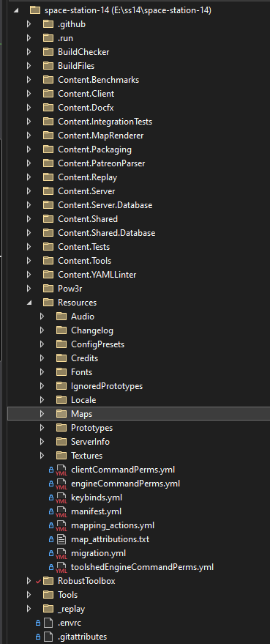Expand the Content.Server folder

29,191
